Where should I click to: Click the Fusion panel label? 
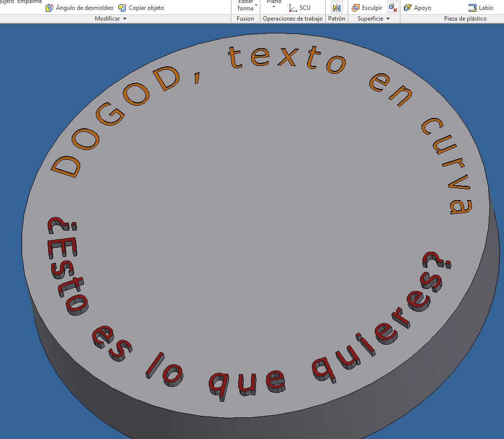(245, 19)
